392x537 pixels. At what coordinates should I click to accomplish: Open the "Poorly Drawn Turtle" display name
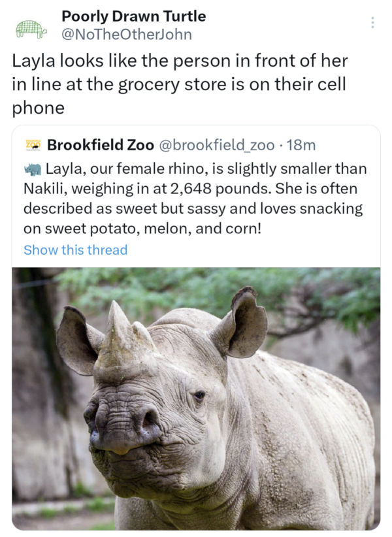pos(133,16)
